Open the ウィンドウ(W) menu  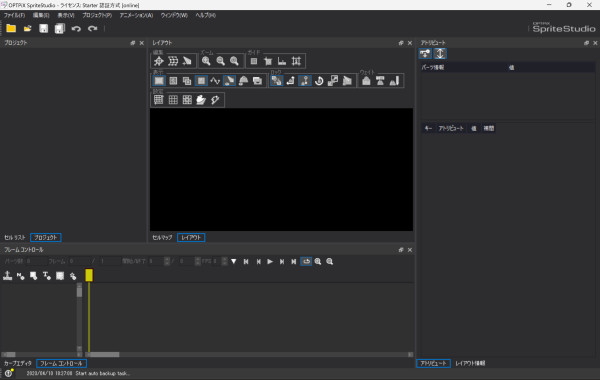174,15
